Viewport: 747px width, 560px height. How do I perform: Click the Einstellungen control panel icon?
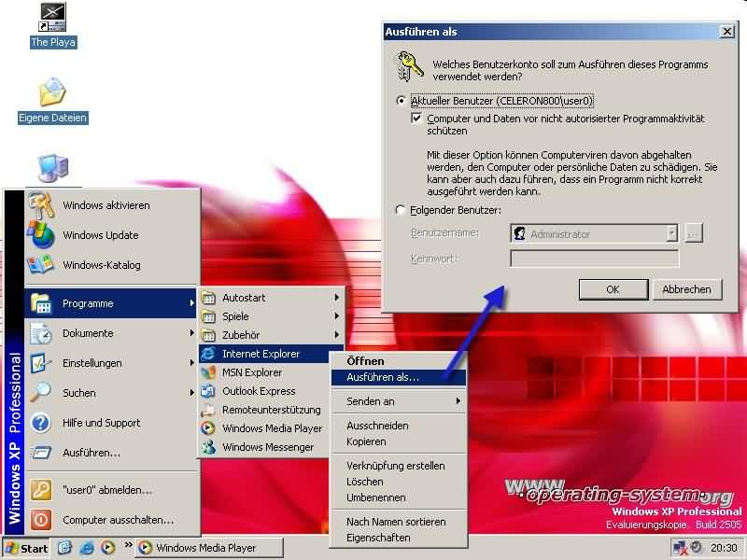coord(41,363)
